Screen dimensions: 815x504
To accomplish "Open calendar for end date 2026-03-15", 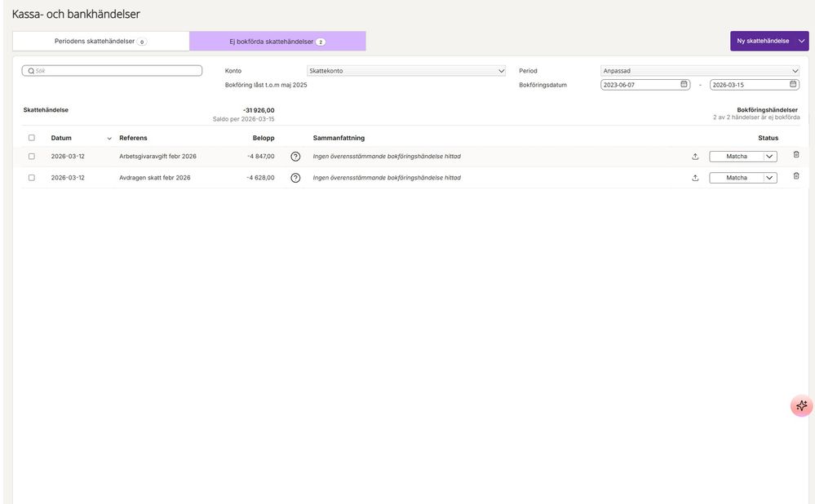I will point(793,84).
